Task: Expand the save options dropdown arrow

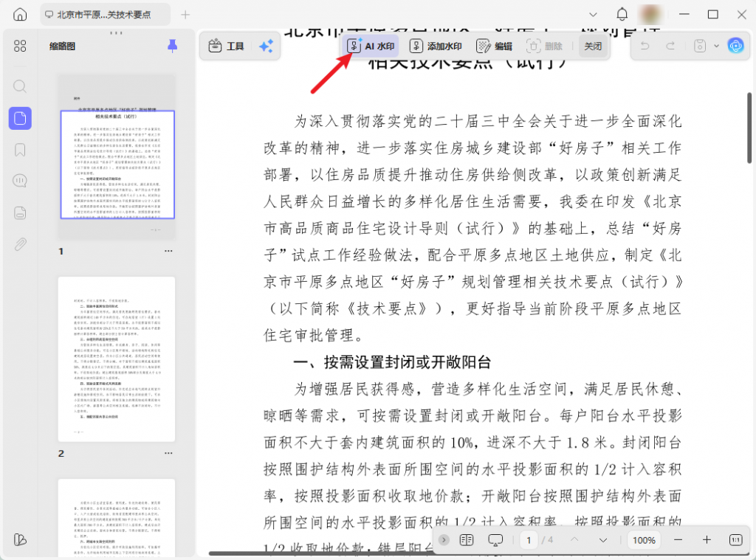Action: pos(716,46)
